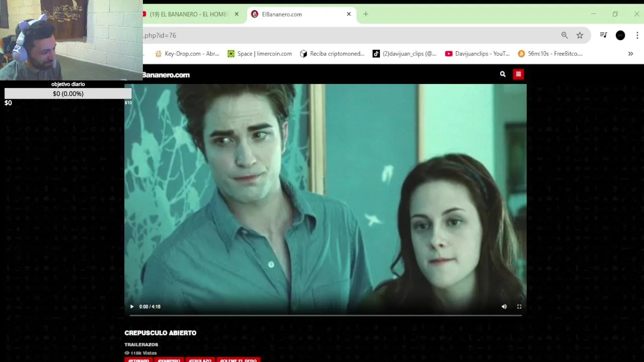This screenshot has width=644, height=362.
Task: Open the FreeBitco bookmark
Action: (550, 54)
